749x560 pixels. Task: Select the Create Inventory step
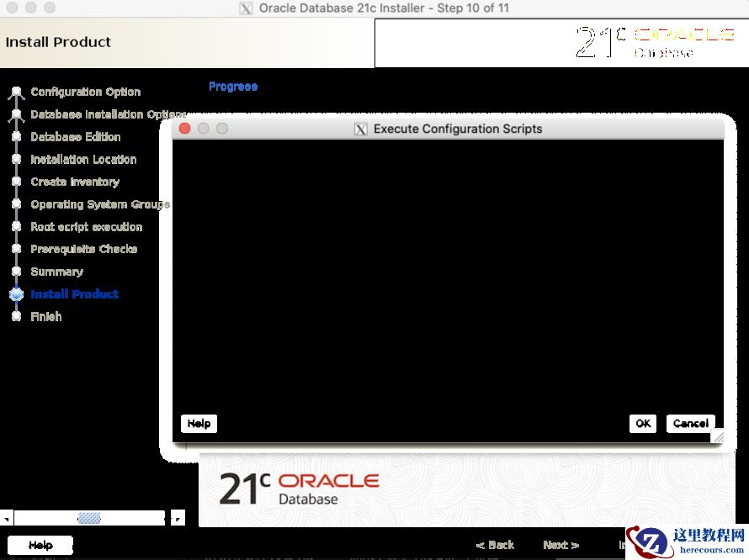[75, 182]
